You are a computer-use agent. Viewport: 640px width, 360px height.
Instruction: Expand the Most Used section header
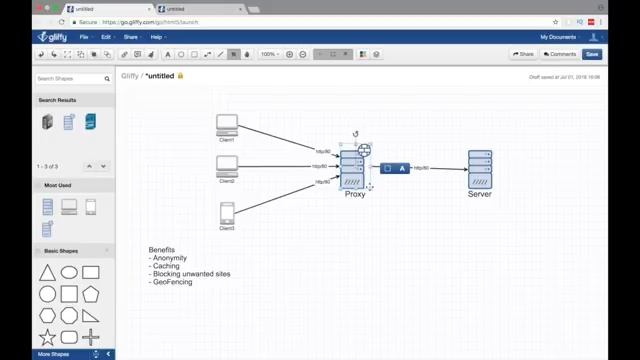tap(74, 185)
